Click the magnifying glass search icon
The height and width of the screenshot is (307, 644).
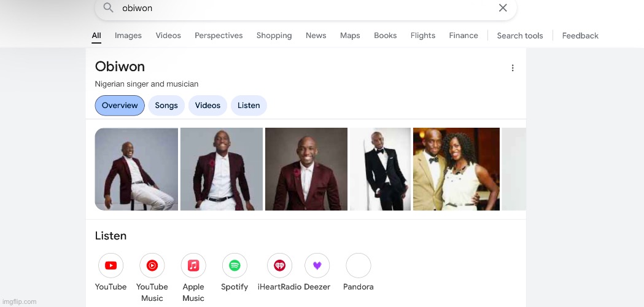108,8
